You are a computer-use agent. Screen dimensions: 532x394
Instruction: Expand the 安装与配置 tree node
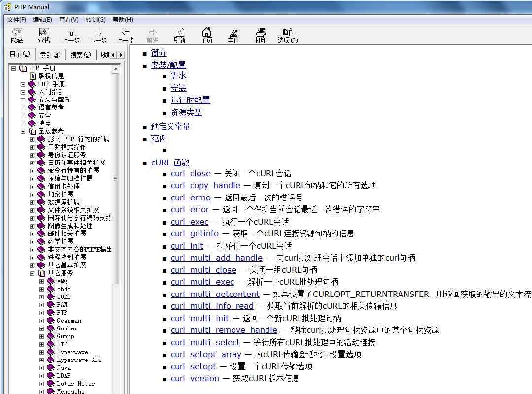pyautogui.click(x=23, y=100)
